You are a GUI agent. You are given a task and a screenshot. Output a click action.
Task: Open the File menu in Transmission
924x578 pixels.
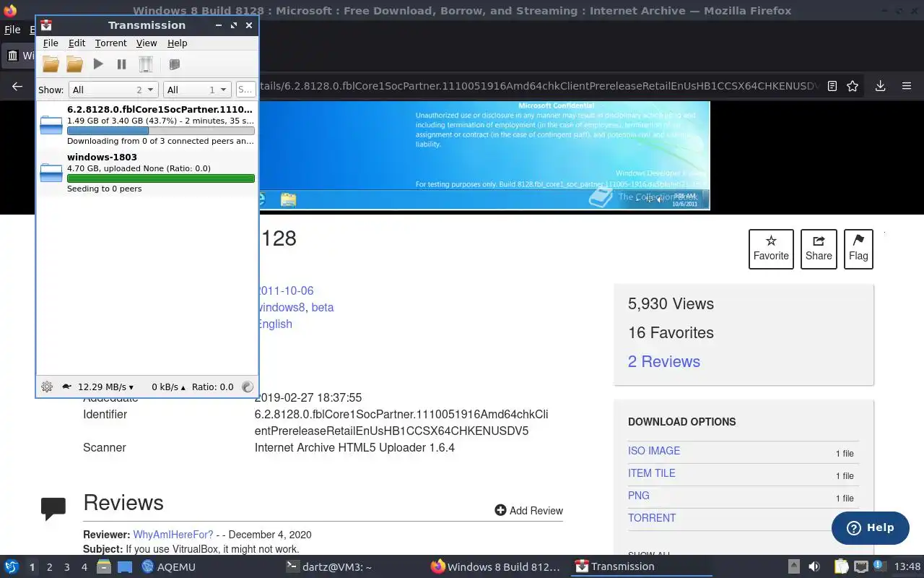click(51, 43)
